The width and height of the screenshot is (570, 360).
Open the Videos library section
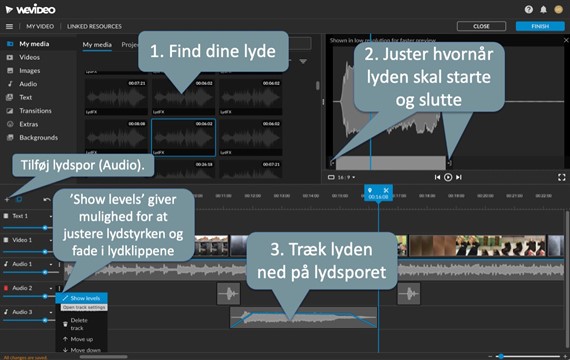point(29,57)
